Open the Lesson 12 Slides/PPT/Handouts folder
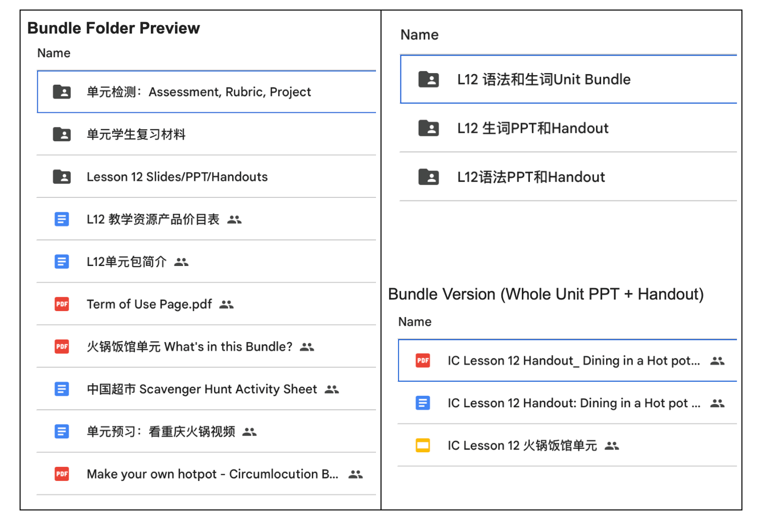The image size is (757, 532). [177, 177]
